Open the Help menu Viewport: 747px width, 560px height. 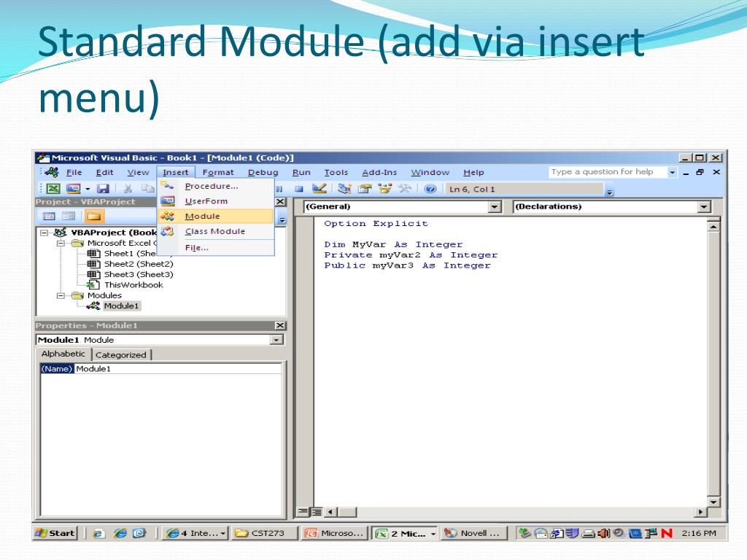(473, 172)
